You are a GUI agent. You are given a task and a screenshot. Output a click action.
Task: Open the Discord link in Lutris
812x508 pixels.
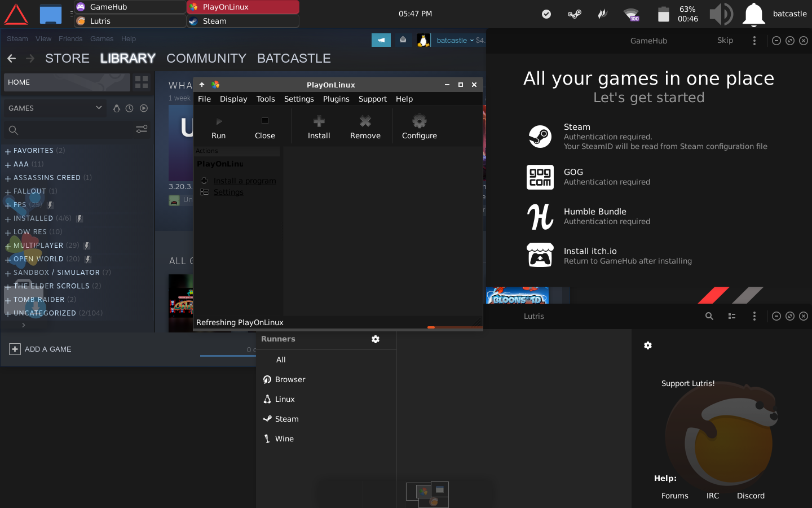(751, 496)
